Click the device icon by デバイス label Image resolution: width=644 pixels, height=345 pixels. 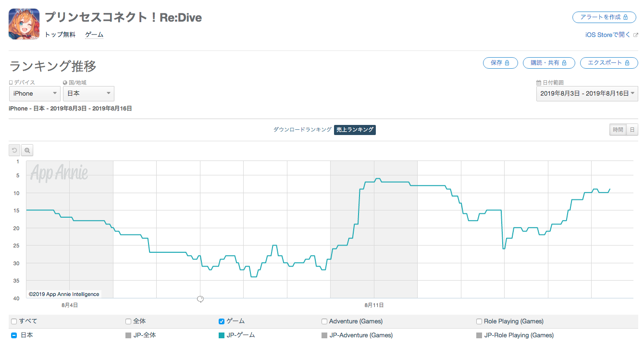coord(11,83)
